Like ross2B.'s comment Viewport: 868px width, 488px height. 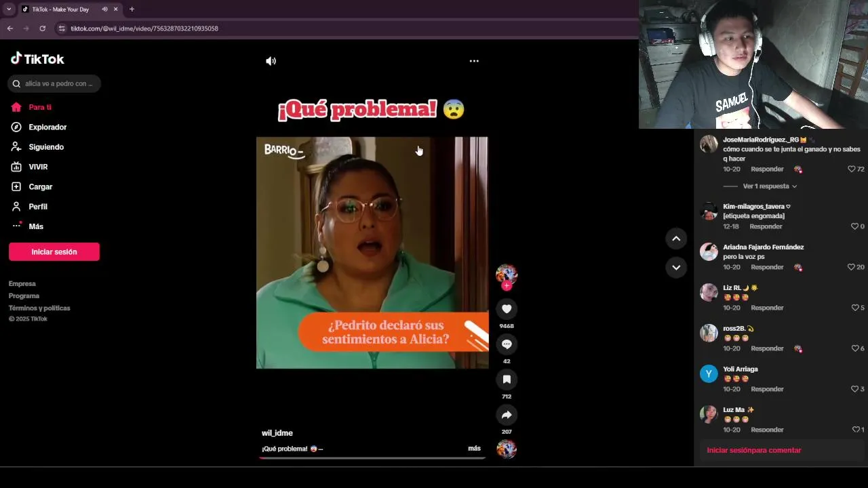[854, 348]
